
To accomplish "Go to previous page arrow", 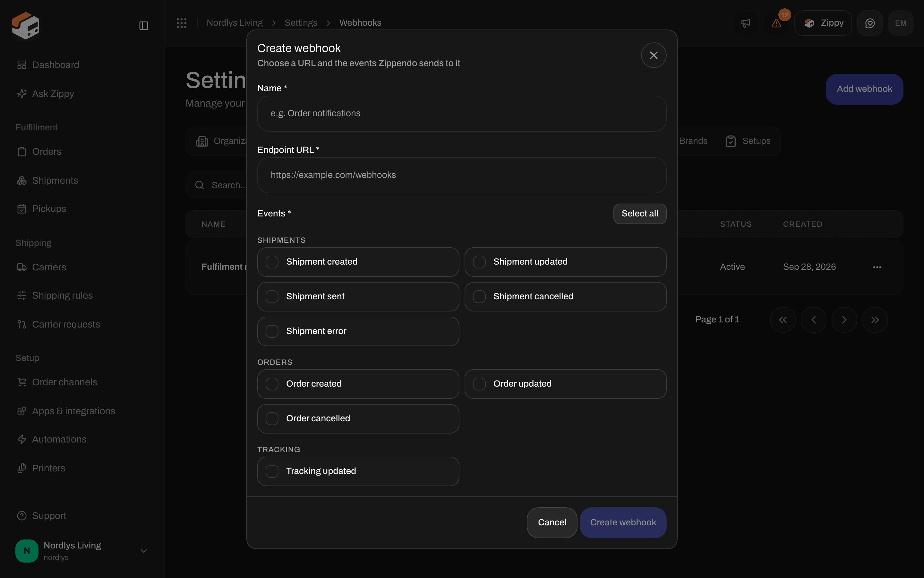I will (x=814, y=320).
